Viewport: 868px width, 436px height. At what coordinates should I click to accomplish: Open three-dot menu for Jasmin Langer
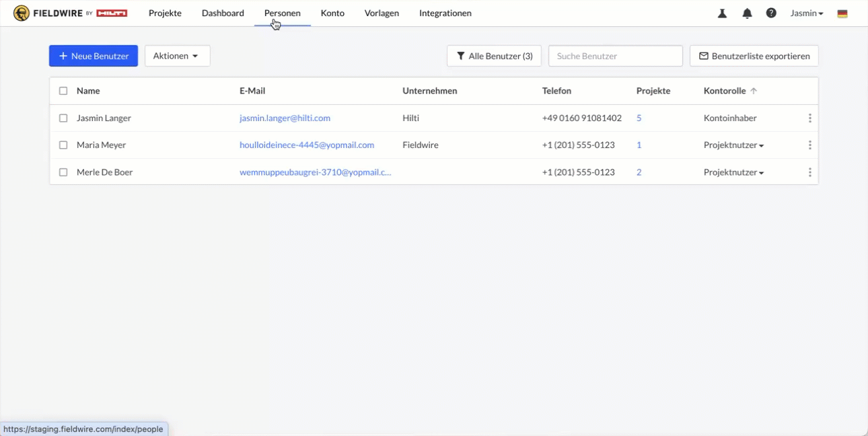(x=809, y=118)
